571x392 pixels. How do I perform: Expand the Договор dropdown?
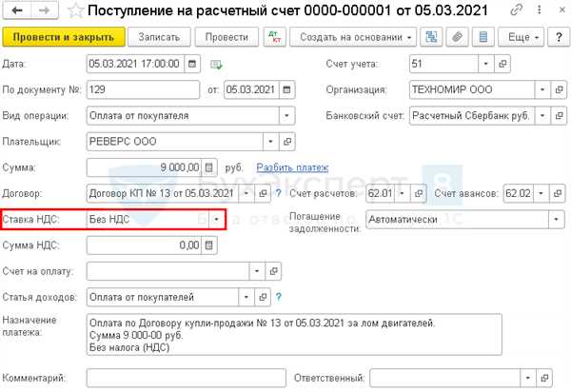[x=246, y=193]
